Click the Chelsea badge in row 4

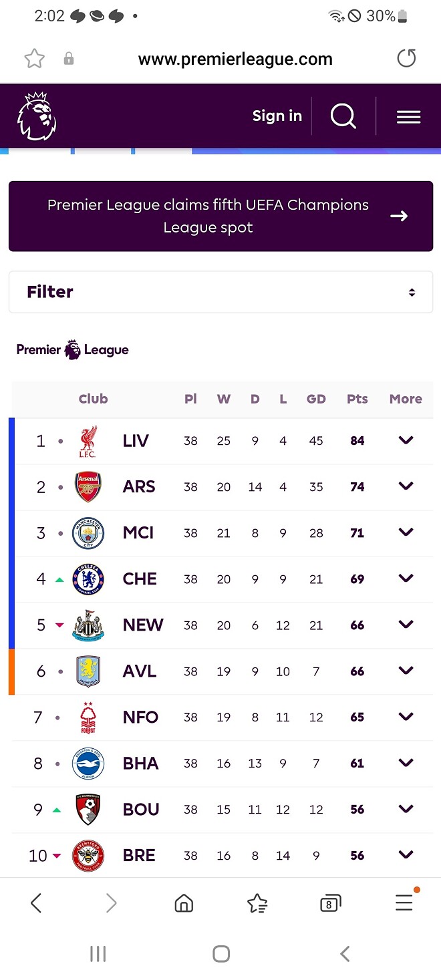click(x=88, y=579)
